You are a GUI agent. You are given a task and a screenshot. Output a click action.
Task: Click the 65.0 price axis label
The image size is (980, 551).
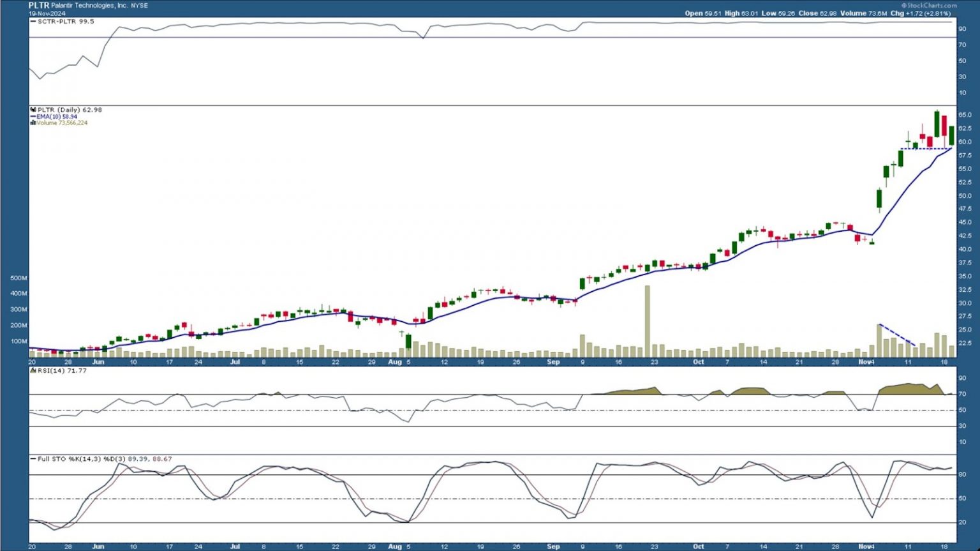965,115
